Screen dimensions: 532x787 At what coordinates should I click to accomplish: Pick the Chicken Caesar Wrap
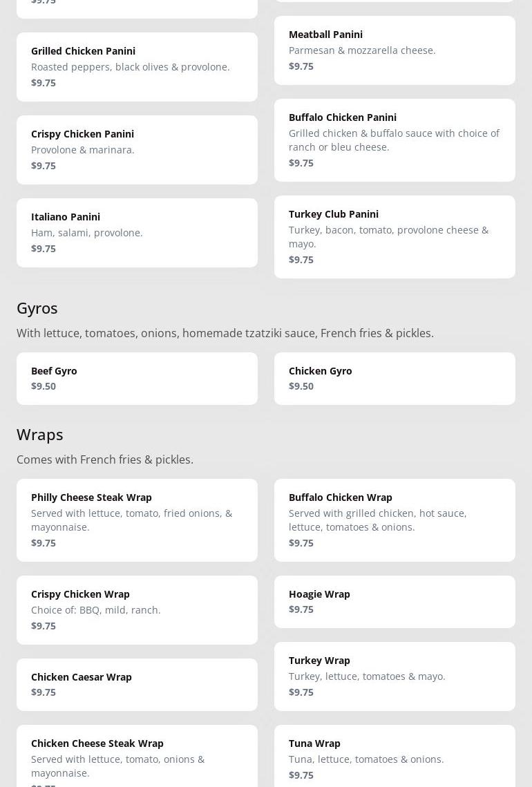pyautogui.click(x=137, y=684)
